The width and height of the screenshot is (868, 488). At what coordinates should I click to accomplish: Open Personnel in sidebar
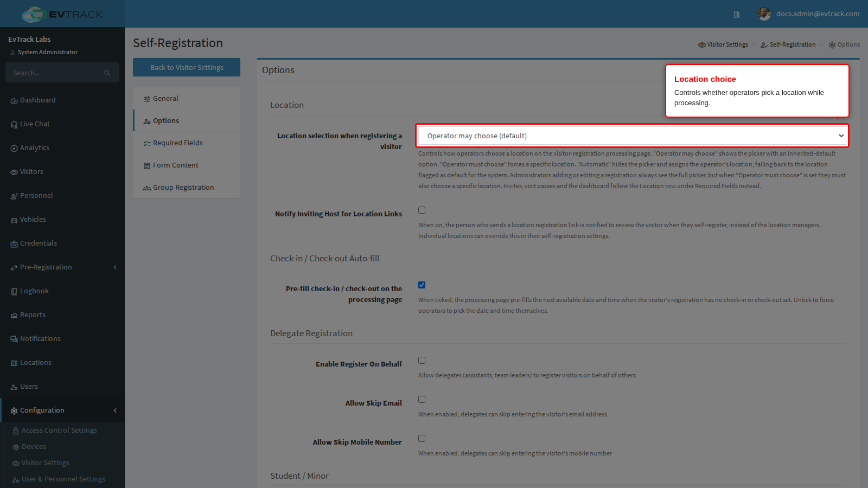tap(62, 196)
